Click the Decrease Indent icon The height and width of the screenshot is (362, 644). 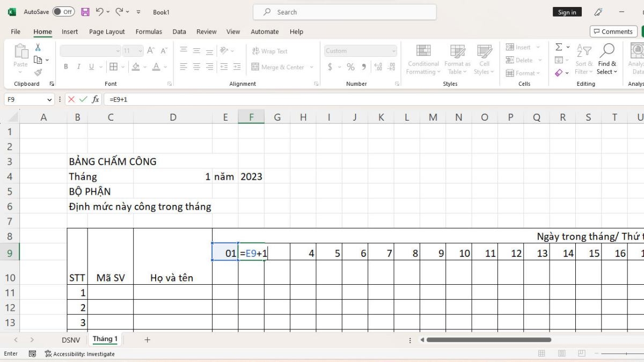coord(223,67)
